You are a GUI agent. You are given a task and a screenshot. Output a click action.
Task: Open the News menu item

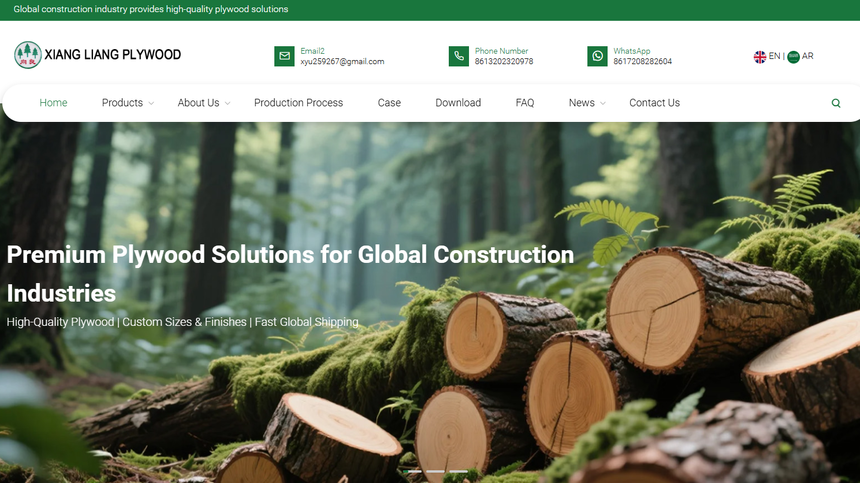581,103
